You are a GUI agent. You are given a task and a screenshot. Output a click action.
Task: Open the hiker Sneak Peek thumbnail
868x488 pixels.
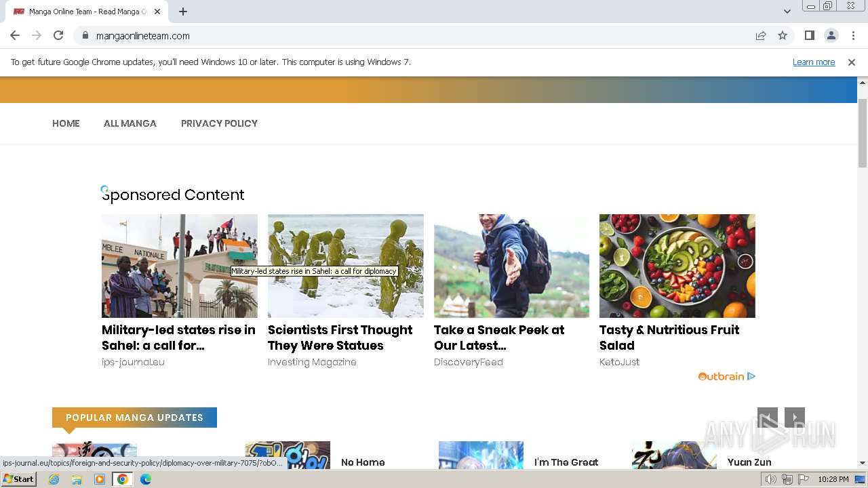[511, 266]
